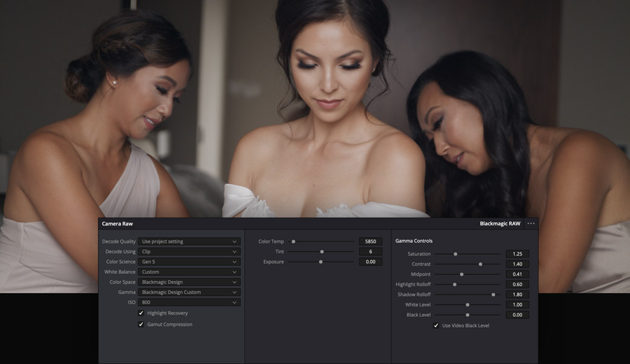630x364 pixels.
Task: Open the Decode Quality dropdown
Action: pos(189,241)
